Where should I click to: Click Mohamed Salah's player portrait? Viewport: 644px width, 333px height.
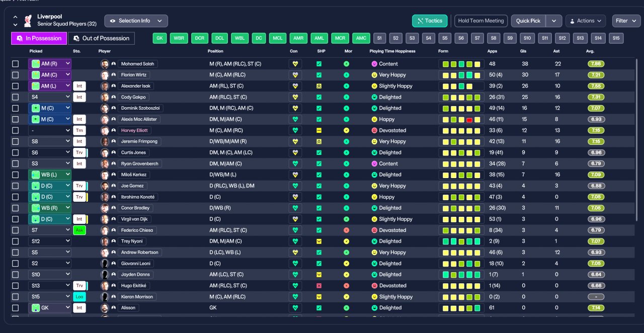pos(105,64)
